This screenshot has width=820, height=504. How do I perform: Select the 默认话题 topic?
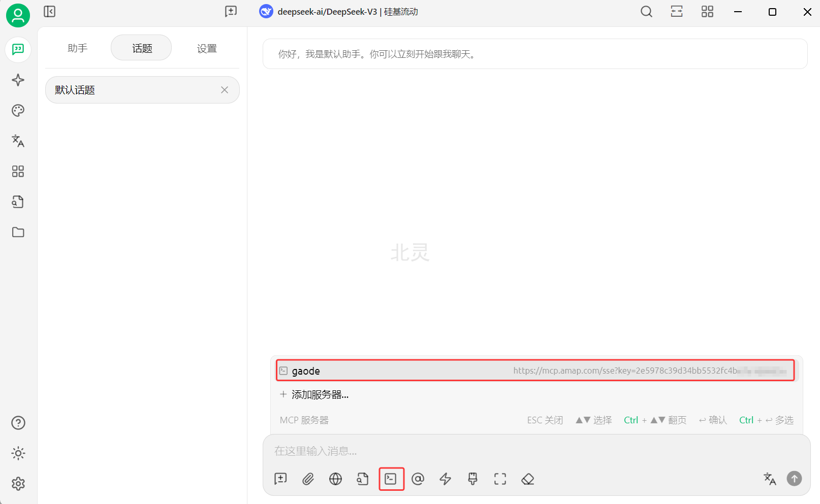tap(142, 90)
